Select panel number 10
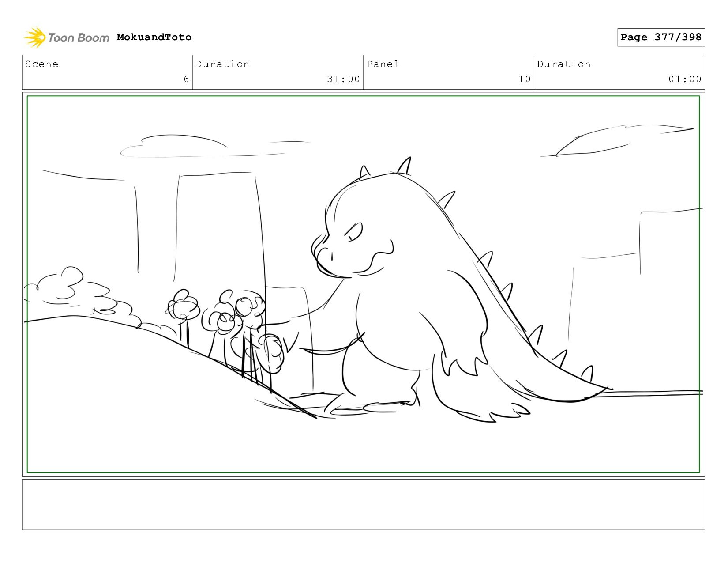 tap(524, 79)
